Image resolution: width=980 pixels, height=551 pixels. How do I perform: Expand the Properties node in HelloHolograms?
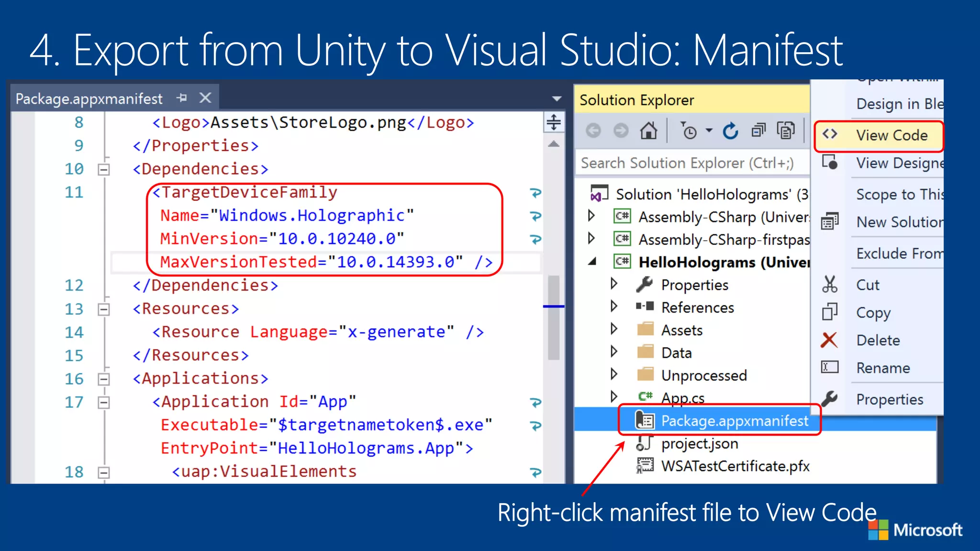(614, 284)
